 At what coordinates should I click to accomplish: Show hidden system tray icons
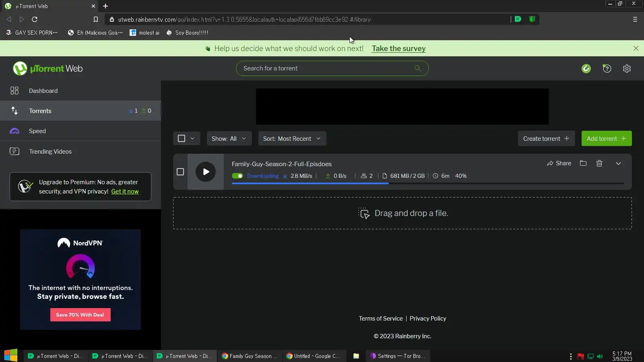point(571,356)
